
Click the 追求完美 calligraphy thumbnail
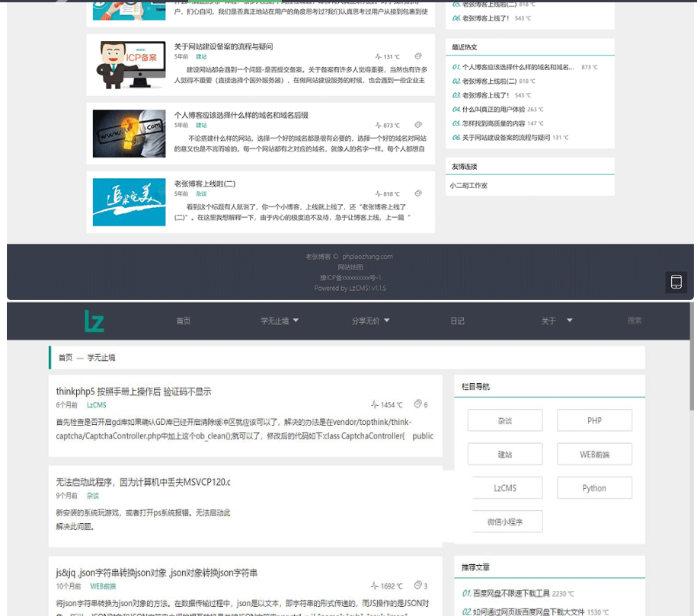coord(129,202)
